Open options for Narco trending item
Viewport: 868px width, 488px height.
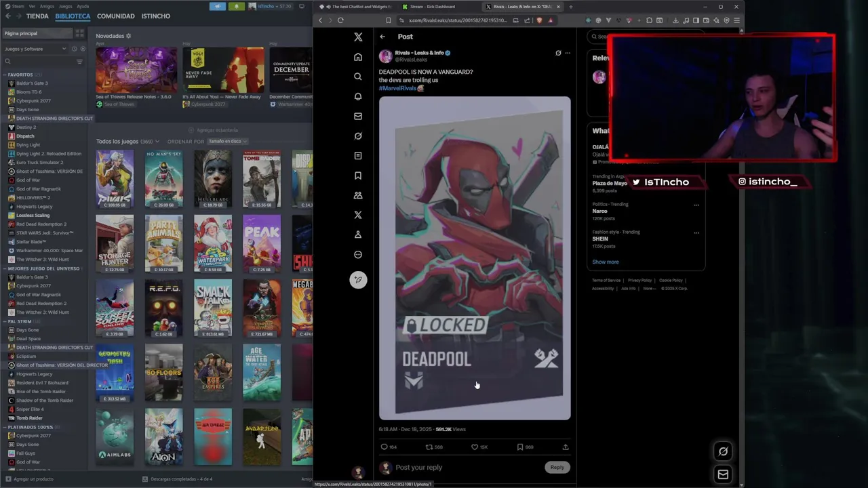(x=696, y=205)
